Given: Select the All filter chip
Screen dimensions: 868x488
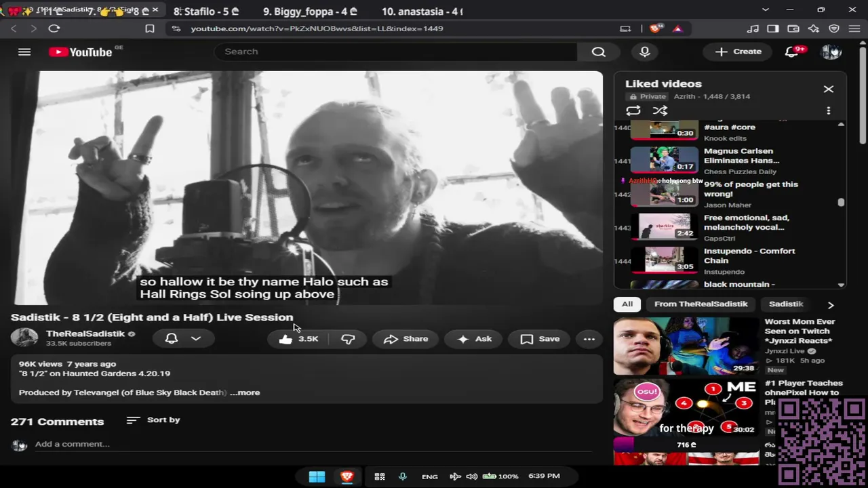Looking at the screenshot, I should 627,304.
